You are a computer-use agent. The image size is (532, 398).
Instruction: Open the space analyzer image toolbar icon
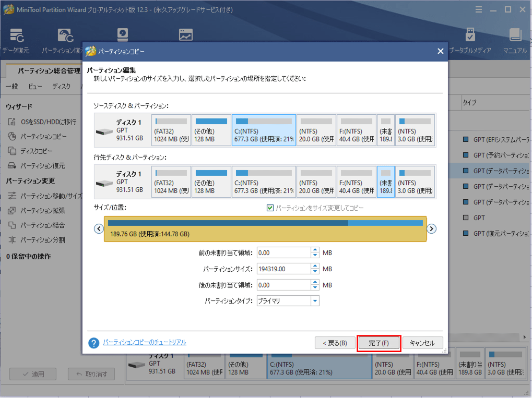tap(185, 34)
